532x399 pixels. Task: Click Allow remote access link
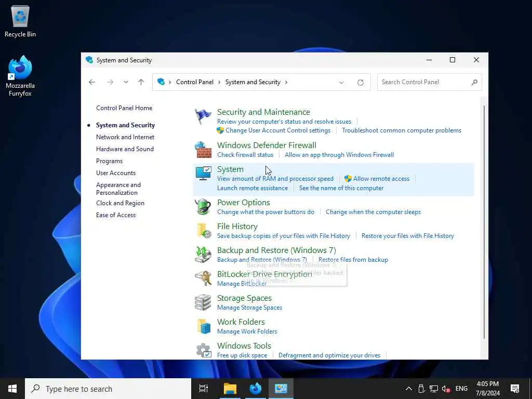click(381, 179)
